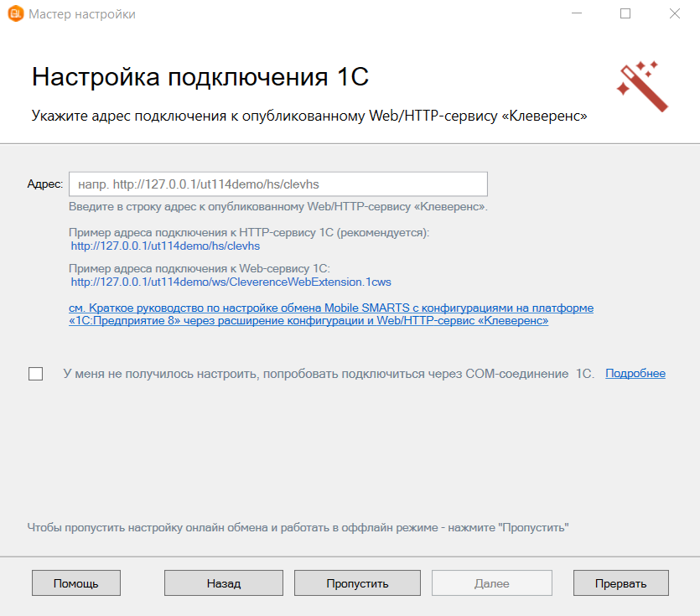Maximize the setup wizard window
The image size is (700, 616).
(625, 14)
